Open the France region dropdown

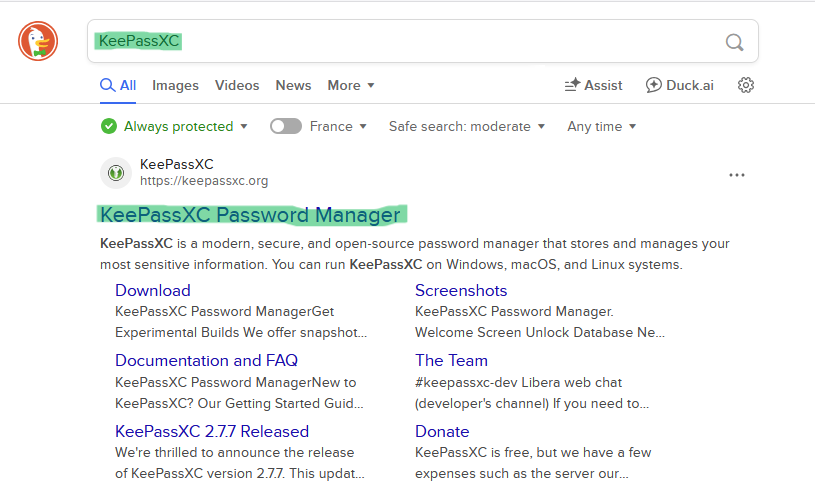coord(338,126)
